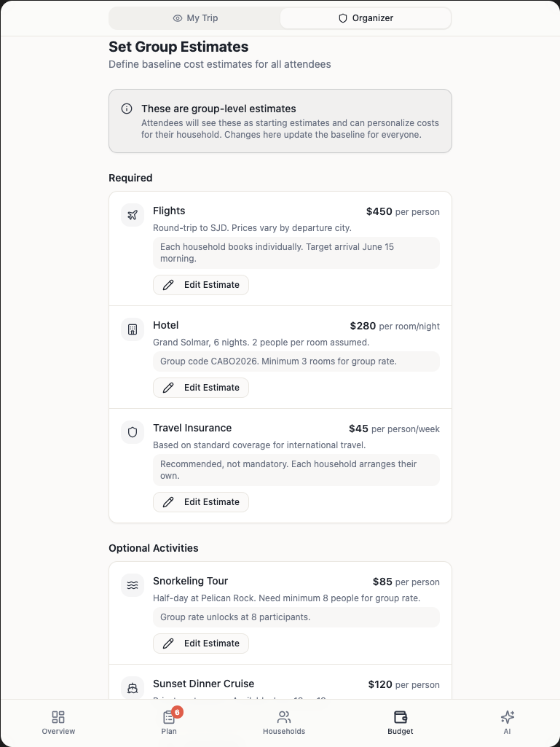Image resolution: width=560 pixels, height=747 pixels.
Task: Click the info icon in the estimates banner
Action: [x=127, y=109]
